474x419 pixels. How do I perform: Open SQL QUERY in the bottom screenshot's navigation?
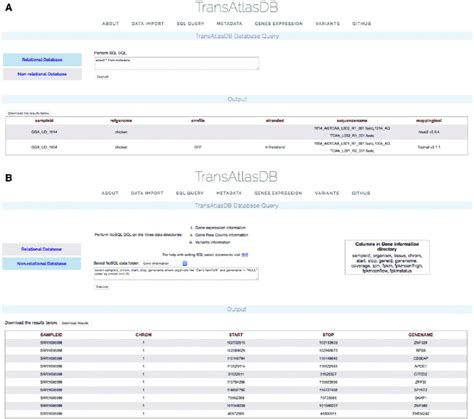click(x=189, y=193)
